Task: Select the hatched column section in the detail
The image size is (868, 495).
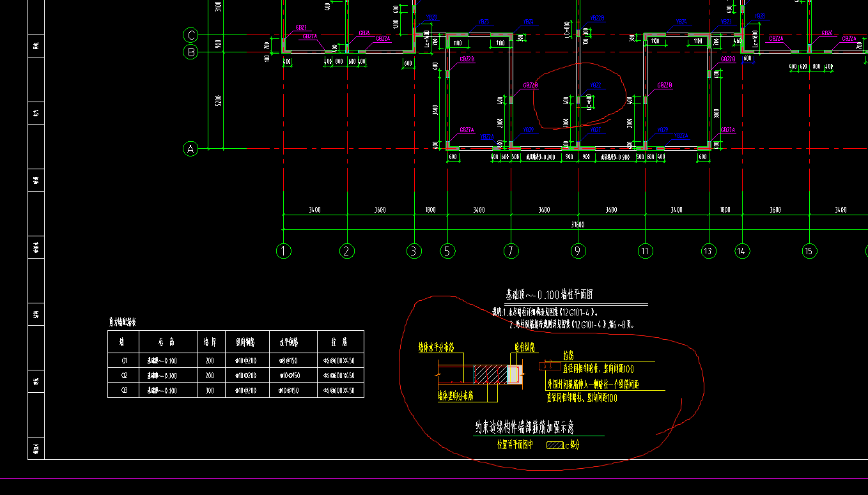Action: coord(490,374)
